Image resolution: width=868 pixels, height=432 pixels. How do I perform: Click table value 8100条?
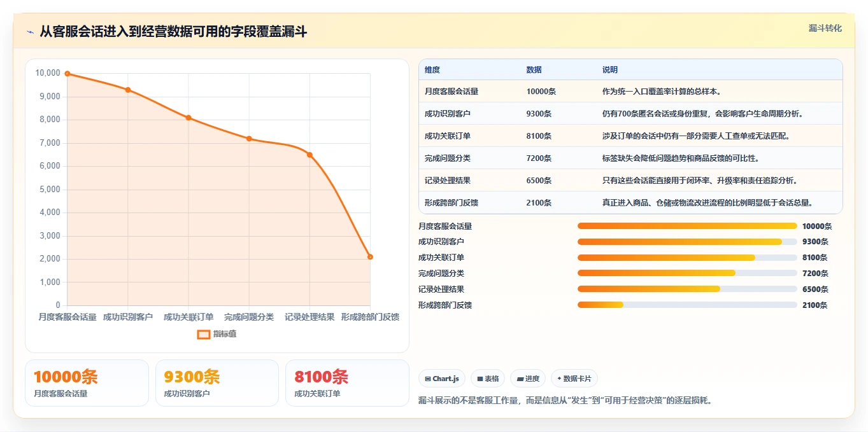point(539,136)
